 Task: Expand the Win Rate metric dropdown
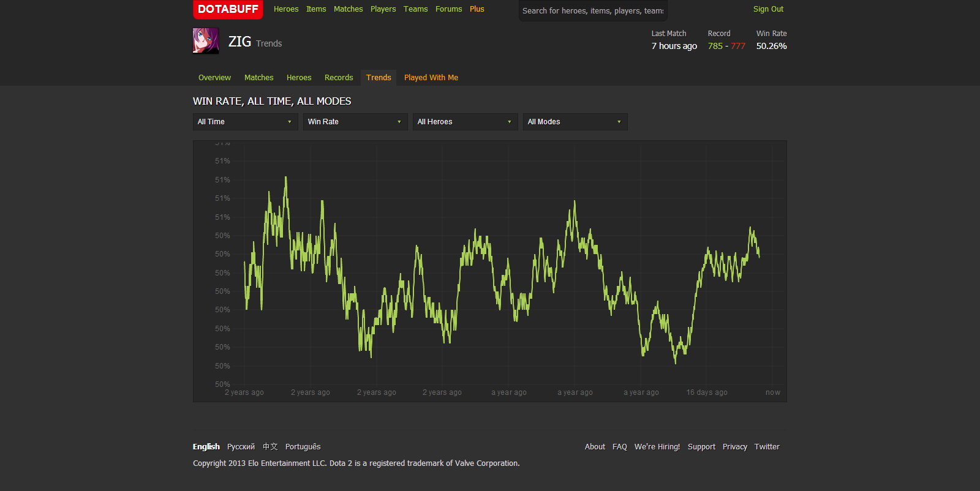[355, 122]
